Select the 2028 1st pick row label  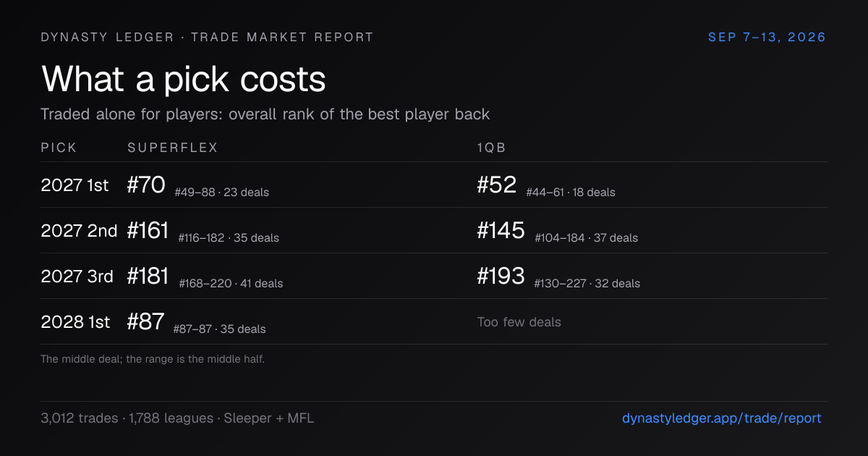[x=75, y=322]
